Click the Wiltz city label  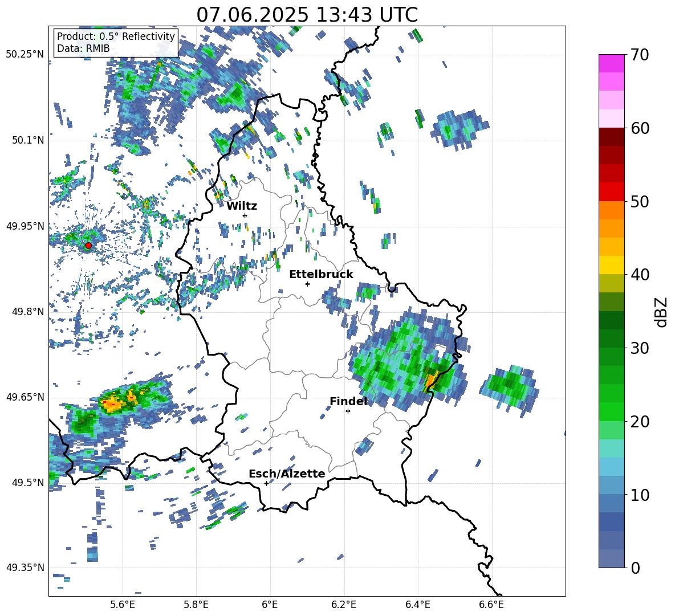click(242, 206)
